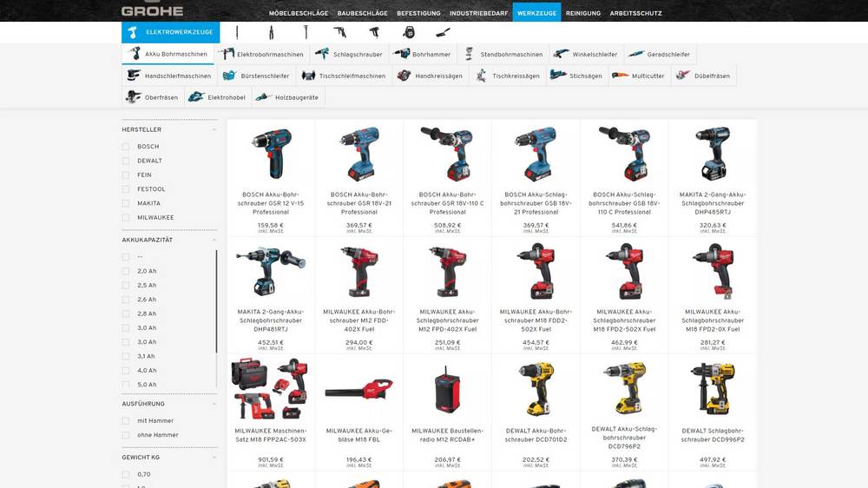The width and height of the screenshot is (868, 488).
Task: Open the pliers hand tools icon
Action: 271,32
